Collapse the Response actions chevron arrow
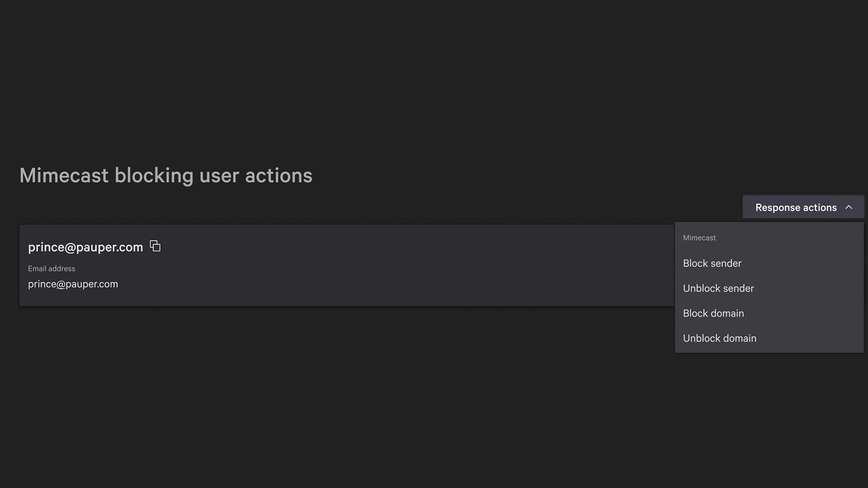 tap(849, 207)
